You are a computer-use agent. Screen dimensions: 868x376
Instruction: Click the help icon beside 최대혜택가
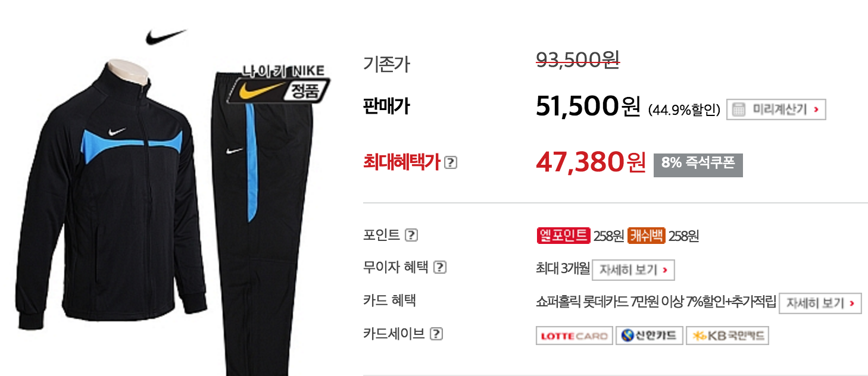451,162
